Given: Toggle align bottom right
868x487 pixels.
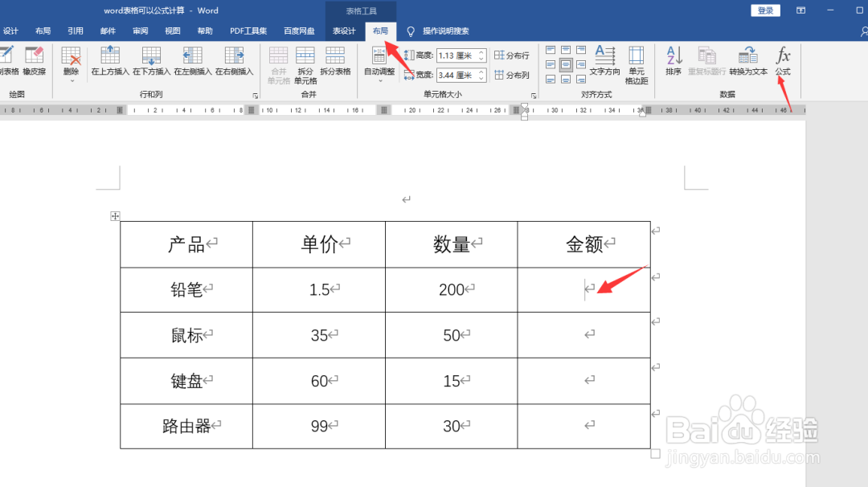Looking at the screenshot, I should (581, 80).
